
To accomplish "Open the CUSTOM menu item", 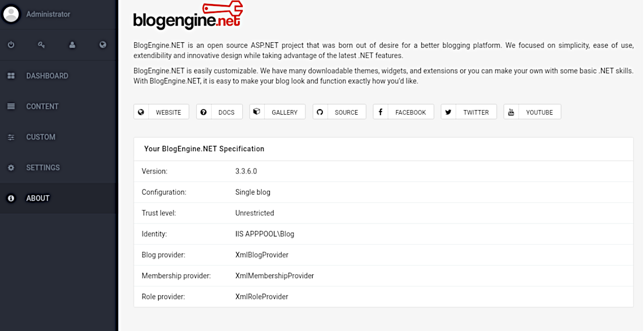I will [58, 137].
